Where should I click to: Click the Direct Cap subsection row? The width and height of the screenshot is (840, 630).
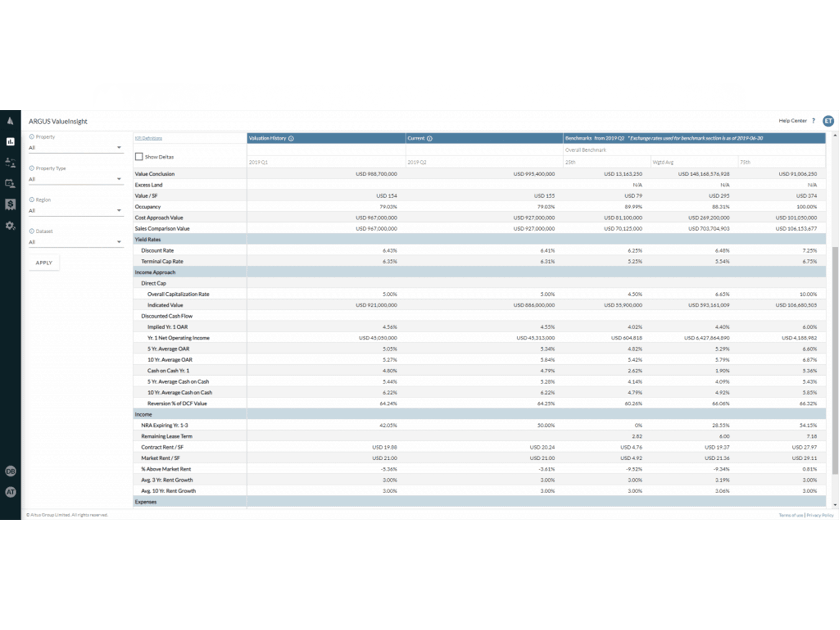pyautogui.click(x=479, y=283)
